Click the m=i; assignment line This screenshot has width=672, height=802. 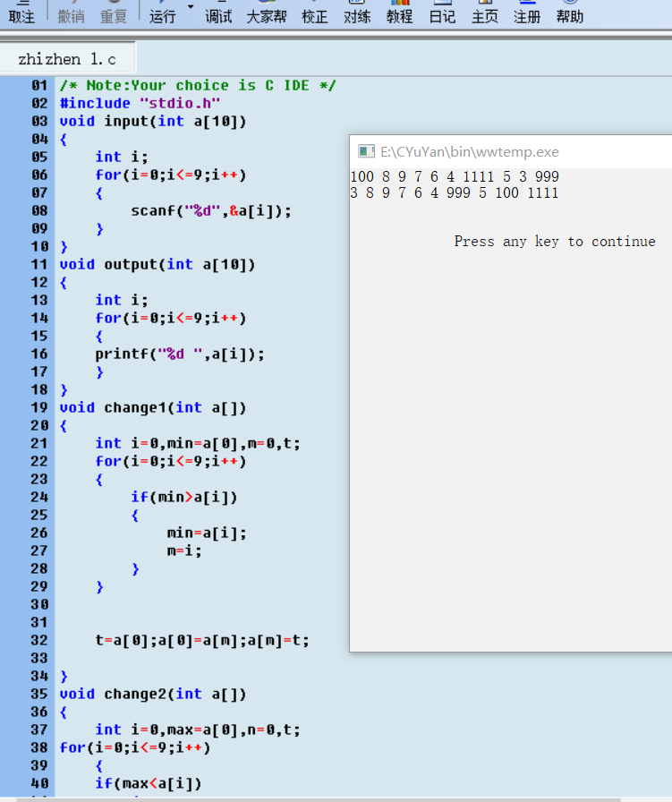(x=184, y=550)
